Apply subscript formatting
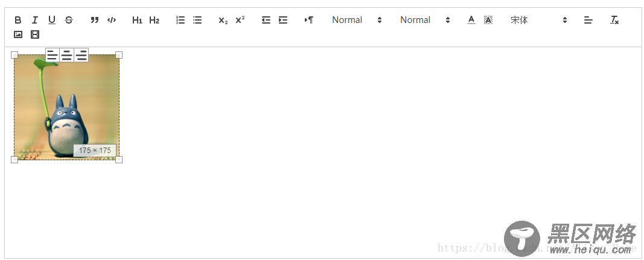Screen dimensions: 644x260 (223, 20)
